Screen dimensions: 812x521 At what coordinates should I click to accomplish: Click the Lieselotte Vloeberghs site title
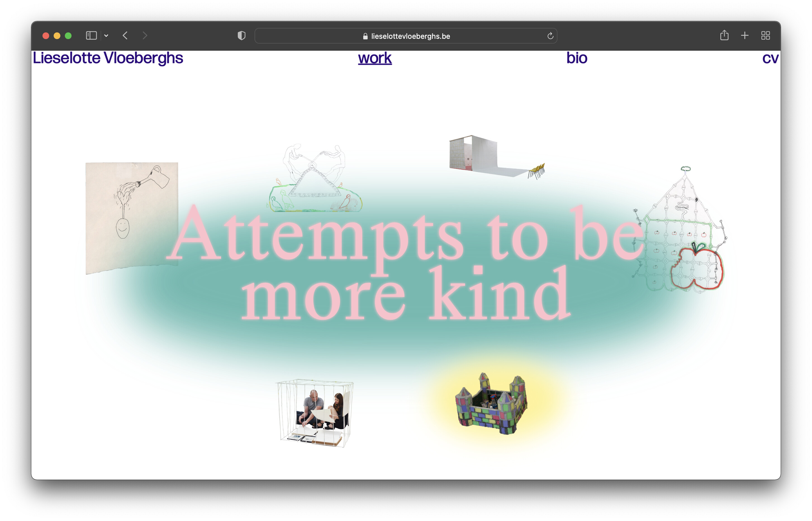[108, 58]
